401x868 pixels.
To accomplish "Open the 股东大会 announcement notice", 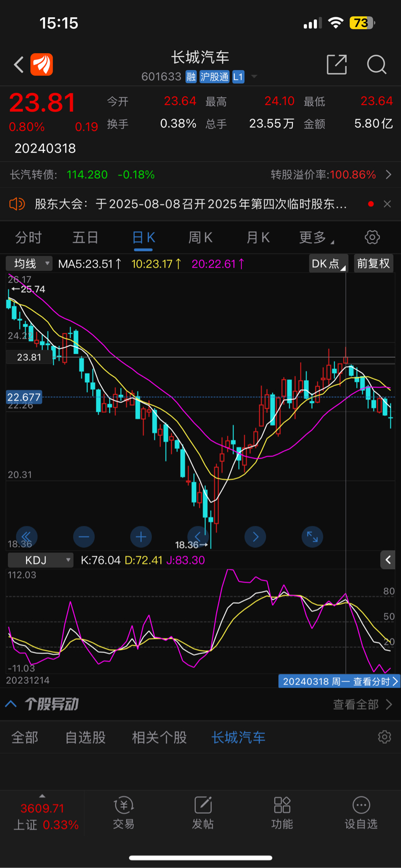I will coord(191,204).
